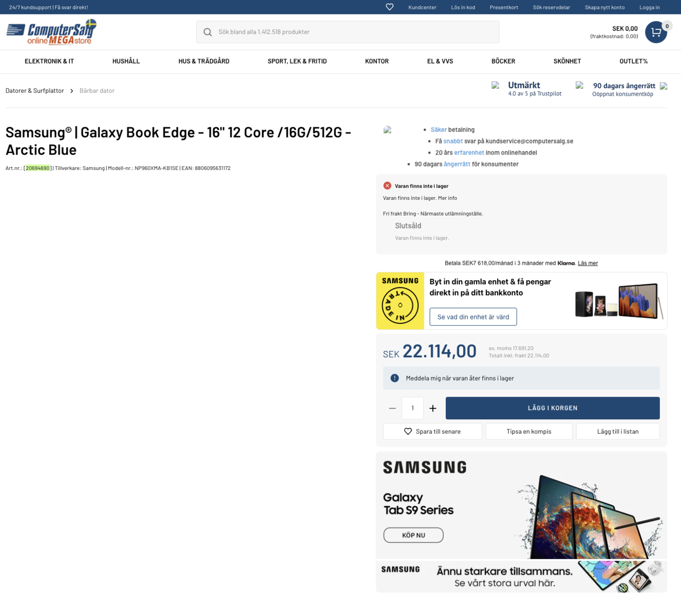Open SKÖNHET menu
The image size is (681, 616).
pyautogui.click(x=567, y=61)
